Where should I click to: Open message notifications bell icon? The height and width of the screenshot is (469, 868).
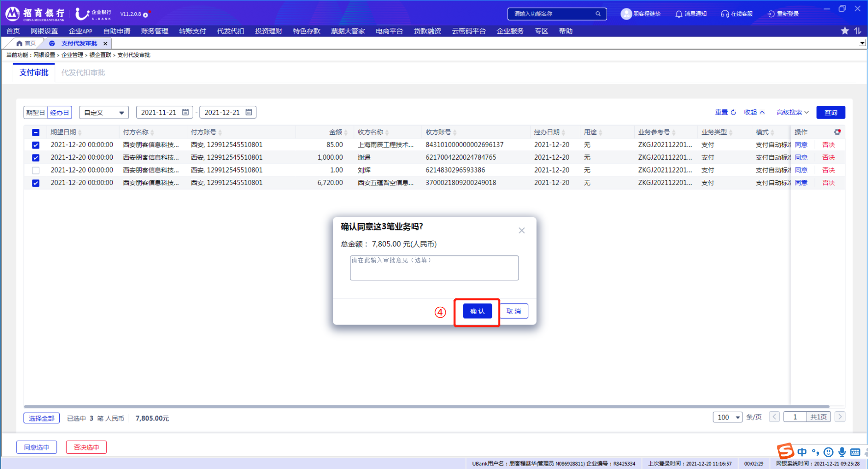pyautogui.click(x=679, y=14)
